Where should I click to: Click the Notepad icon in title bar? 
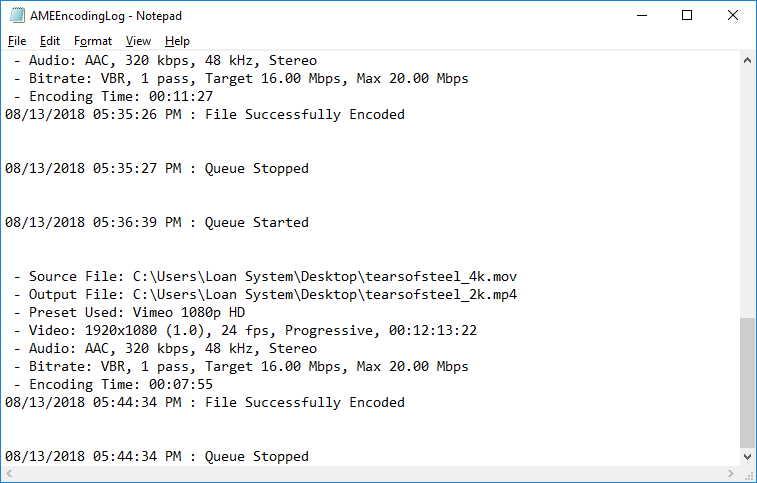coord(15,15)
